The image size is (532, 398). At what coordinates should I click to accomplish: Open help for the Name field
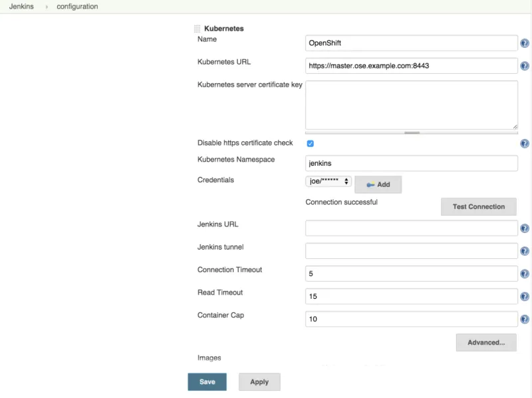tap(524, 43)
